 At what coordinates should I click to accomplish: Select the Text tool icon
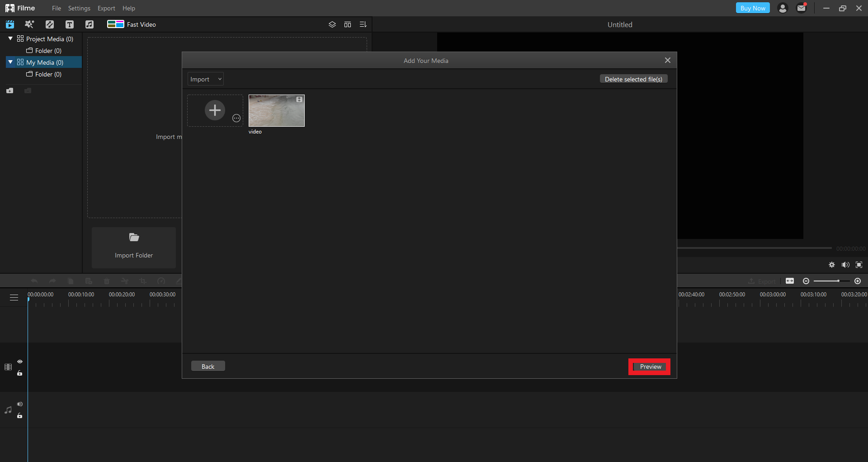69,24
